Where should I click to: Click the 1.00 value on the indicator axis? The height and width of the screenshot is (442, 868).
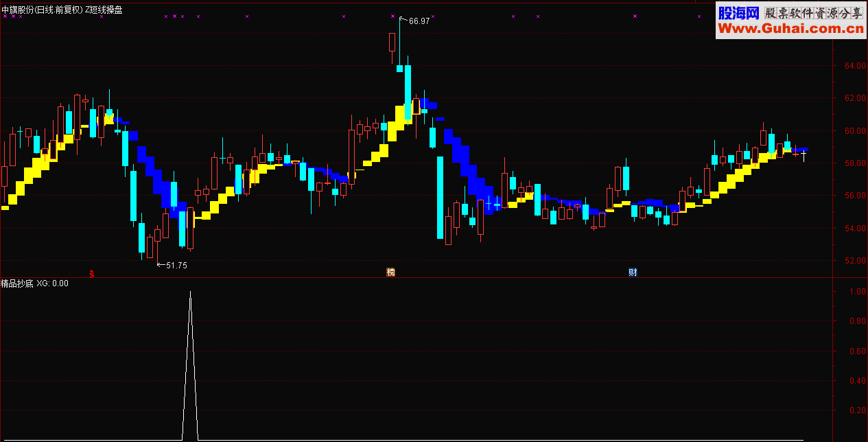(x=857, y=291)
